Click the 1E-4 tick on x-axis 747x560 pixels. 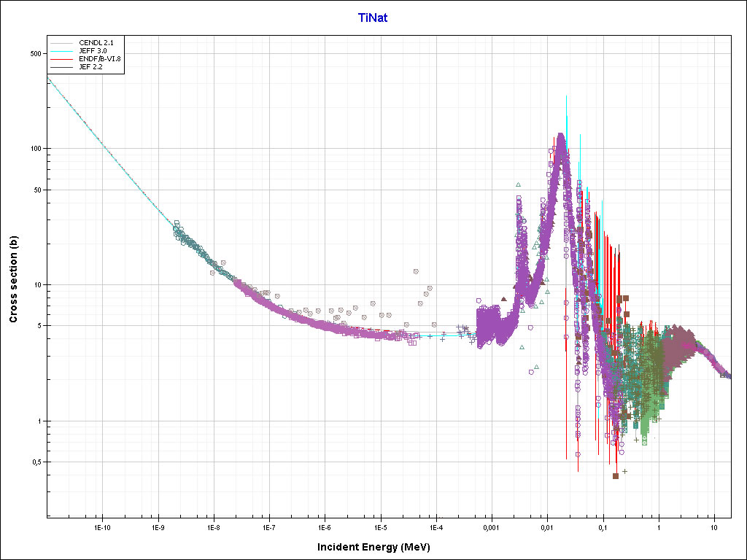point(436,526)
